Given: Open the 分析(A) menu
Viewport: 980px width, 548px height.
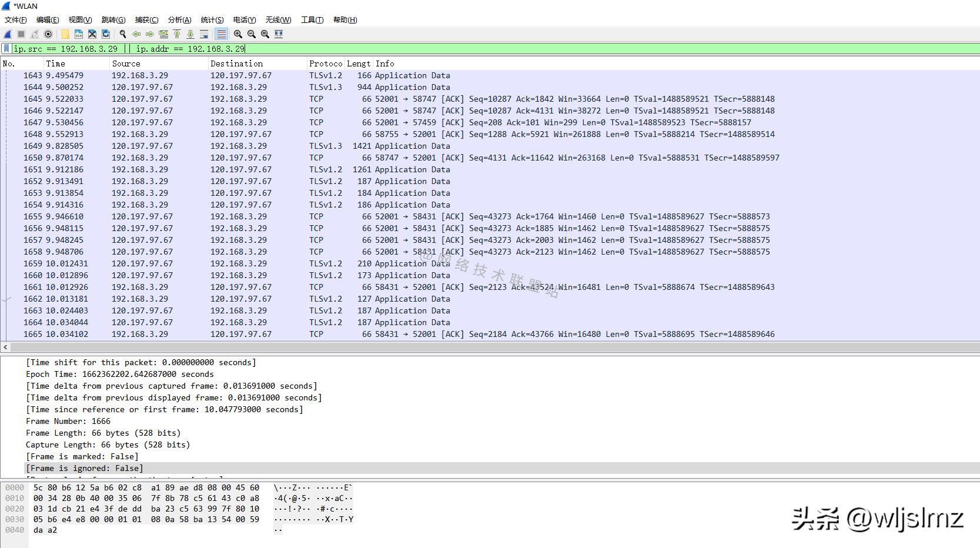Looking at the screenshot, I should click(179, 20).
